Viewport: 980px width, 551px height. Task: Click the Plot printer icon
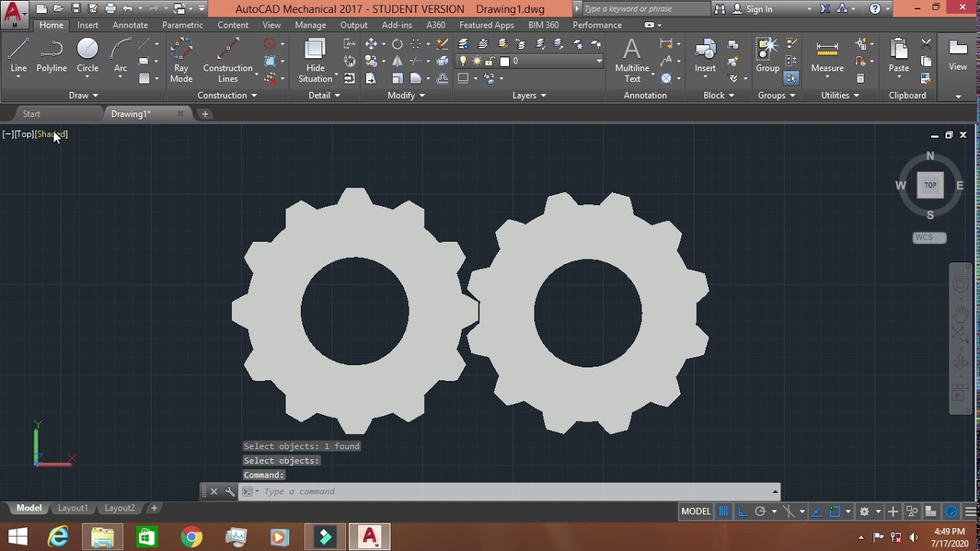[110, 8]
